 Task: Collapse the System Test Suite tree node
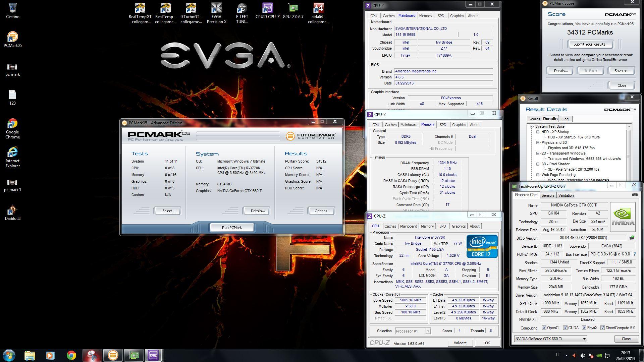click(532, 126)
